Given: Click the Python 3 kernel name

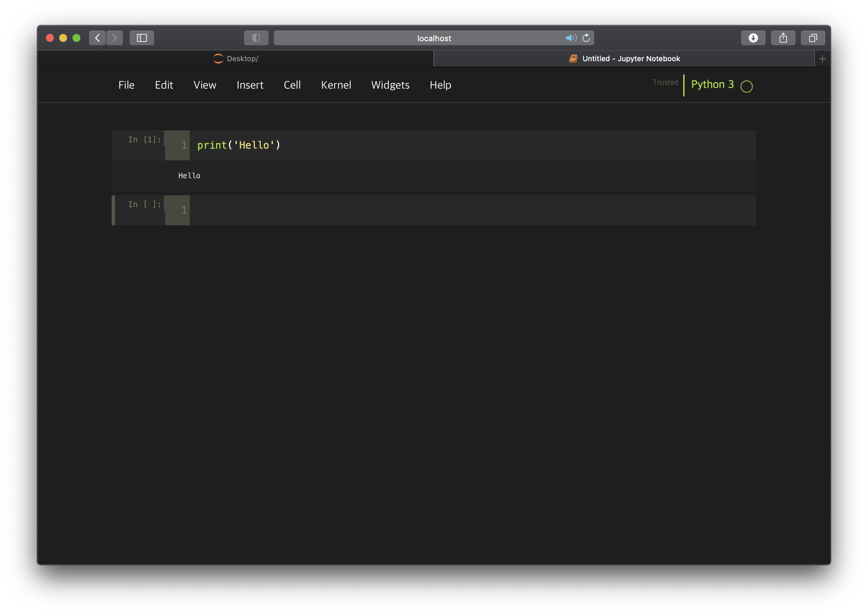Looking at the screenshot, I should coord(712,84).
